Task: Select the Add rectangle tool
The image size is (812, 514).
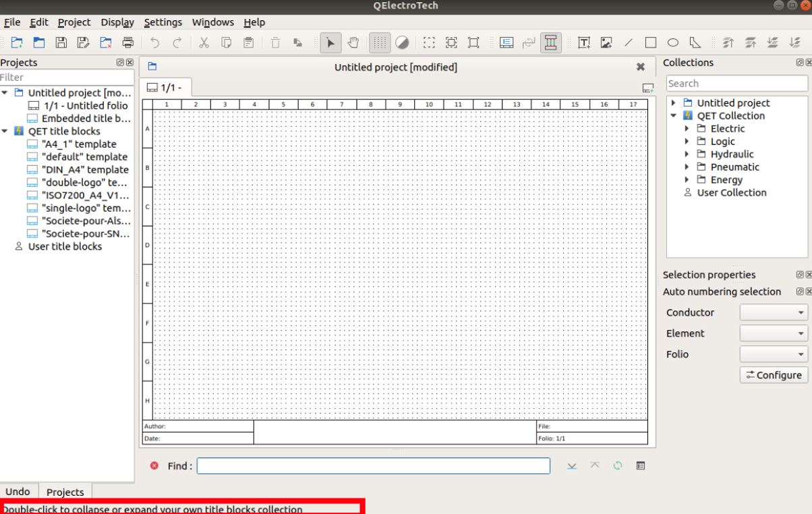Action: tap(651, 42)
